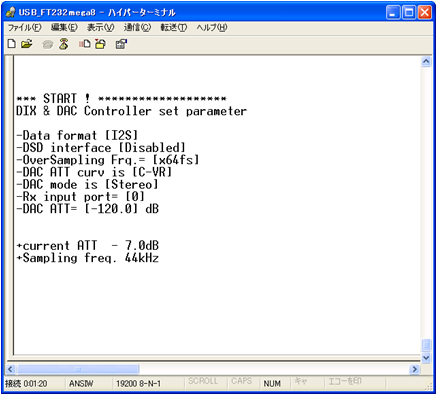Open the 編集(E) menu
The width and height of the screenshot is (437, 395).
point(64,27)
